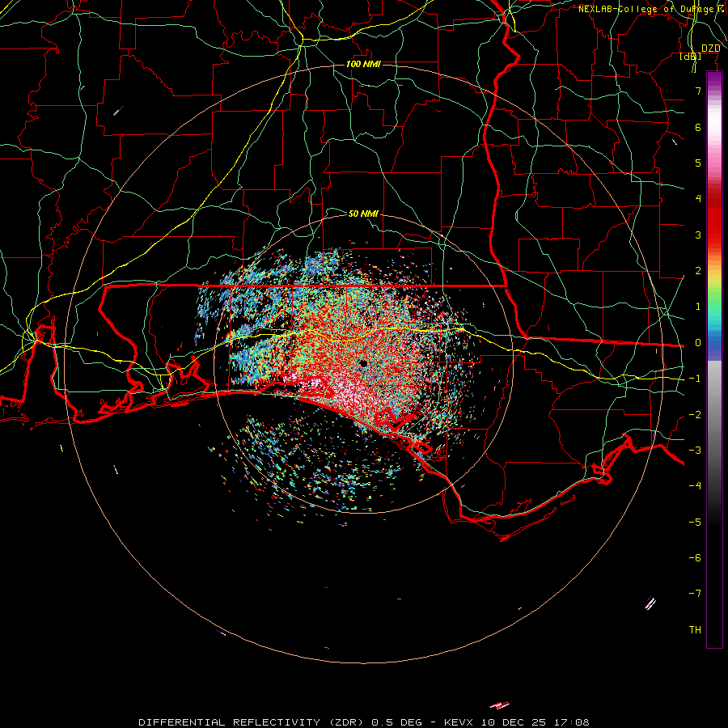Select the -7 value on the dB scale
The image size is (728, 728).
coord(695,594)
